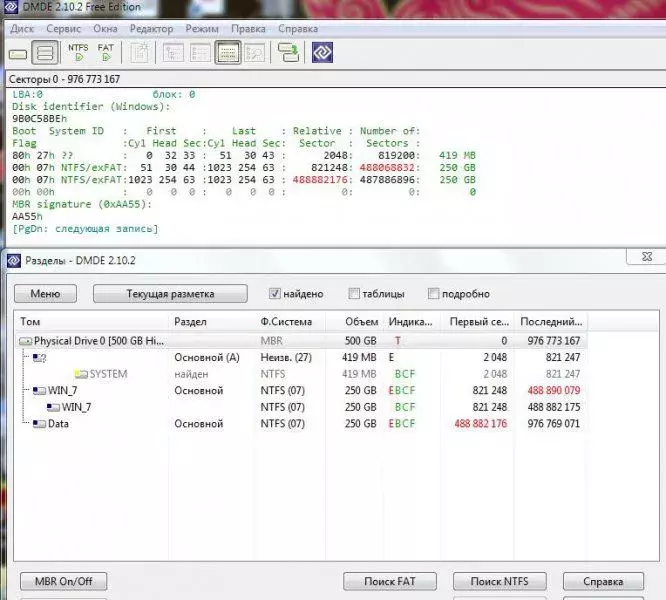Open the Редактор menu
666x600 pixels.
click(151, 29)
